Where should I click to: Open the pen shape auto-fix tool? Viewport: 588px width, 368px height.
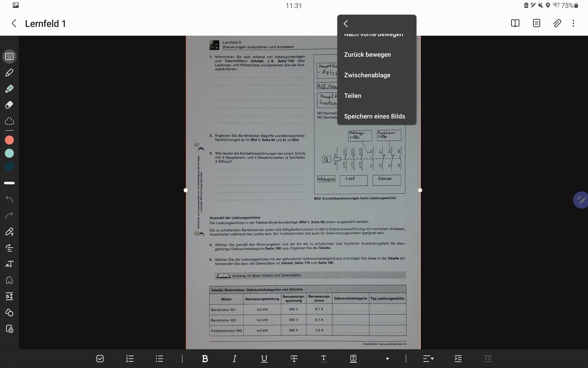click(9, 280)
